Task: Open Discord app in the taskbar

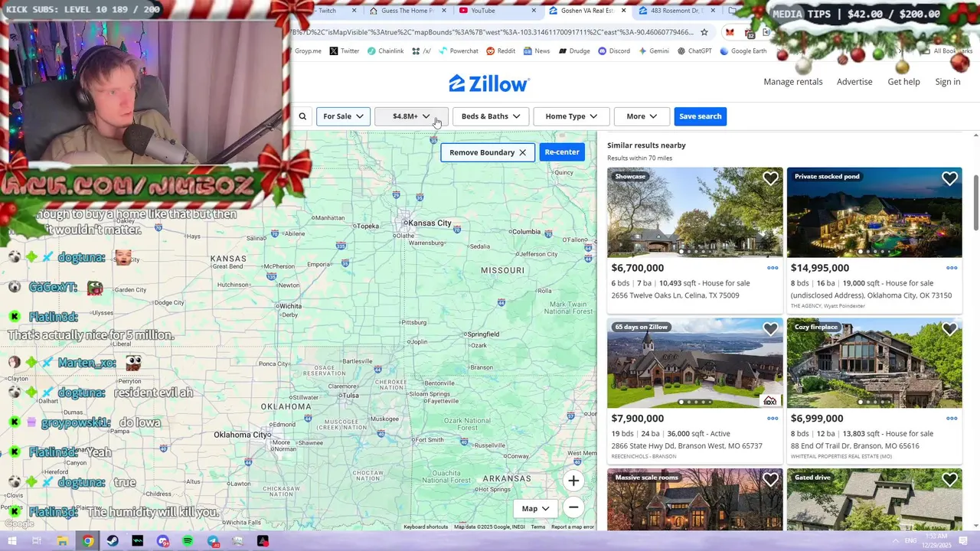Action: pos(162,541)
